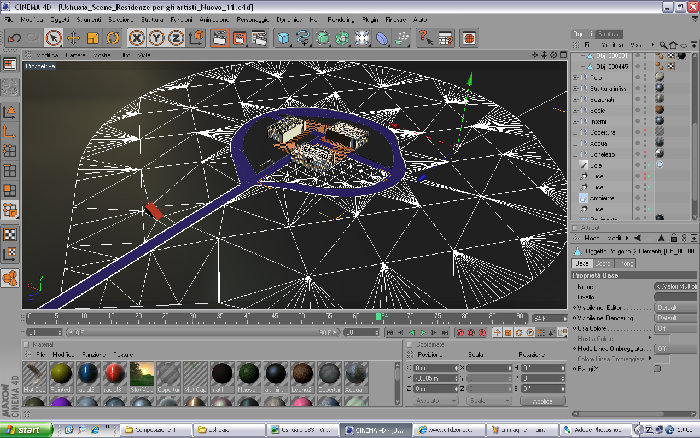The height and width of the screenshot is (438, 700).
Task: Click the Undo arrow icon
Action: point(14,38)
